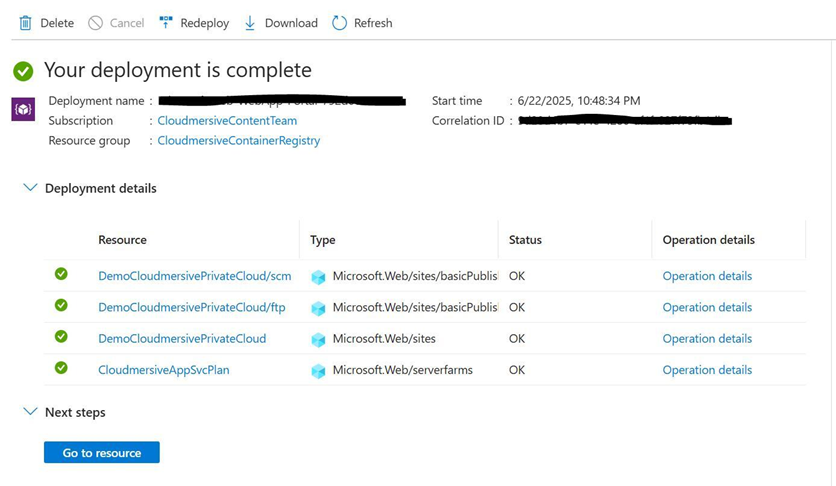Click the Redeploy toolbar label
The height and width of the screenshot is (486, 836).
coord(205,23)
